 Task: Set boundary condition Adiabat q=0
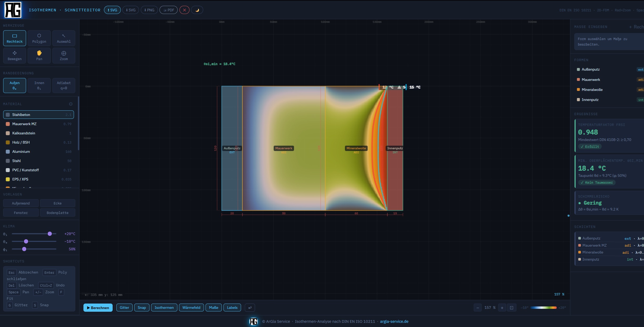[x=64, y=85]
